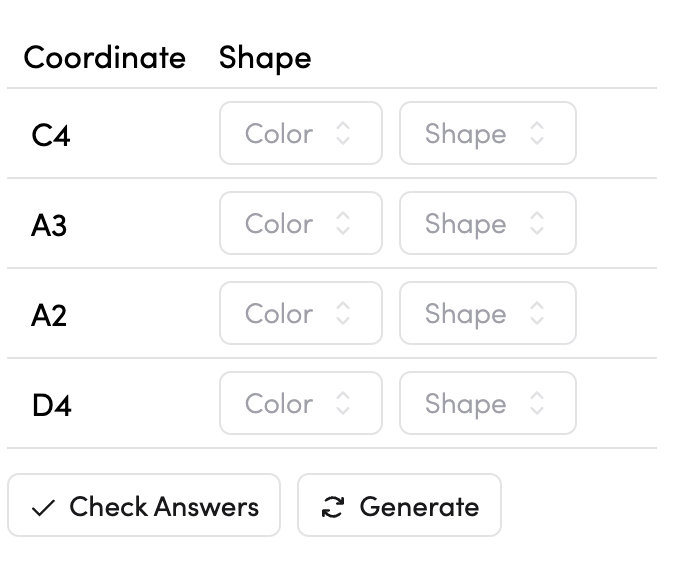Click the chevron arrows in A3 Shape selector
The height and width of the screenshot is (567, 679).
pos(537,223)
